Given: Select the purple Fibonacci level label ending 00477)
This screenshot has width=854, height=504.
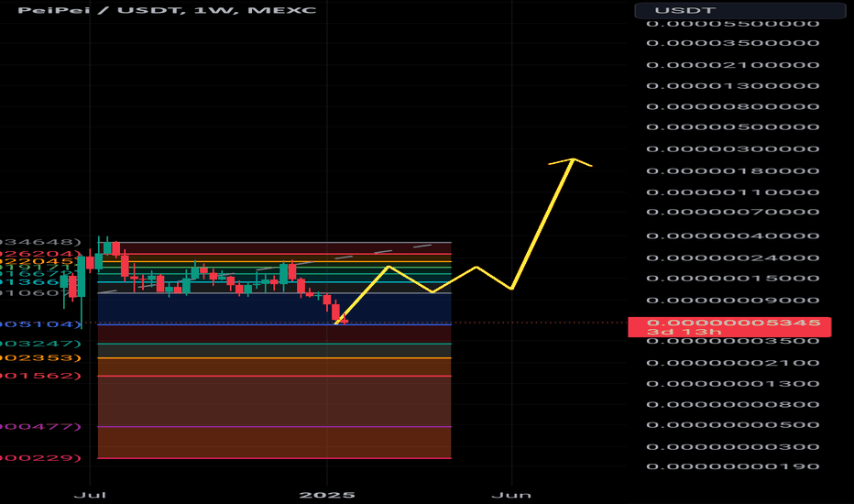Looking at the screenshot, I should pos(40,426).
